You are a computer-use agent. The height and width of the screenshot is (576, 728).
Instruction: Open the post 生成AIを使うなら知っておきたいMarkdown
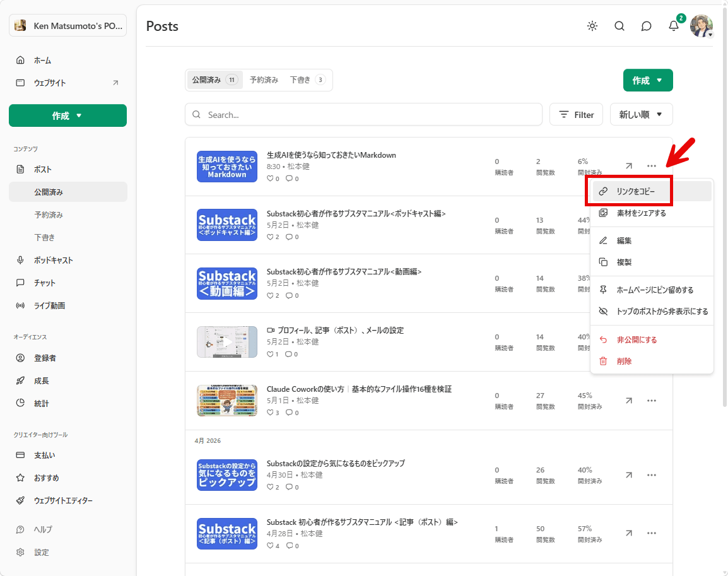[x=331, y=155]
